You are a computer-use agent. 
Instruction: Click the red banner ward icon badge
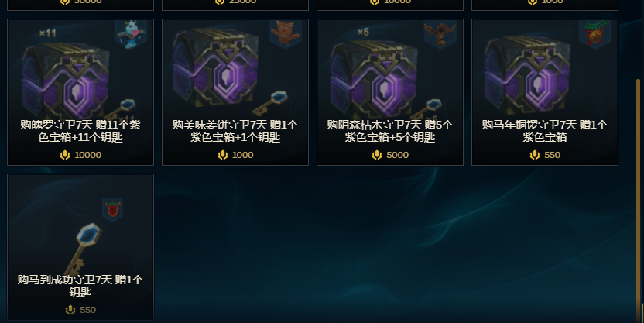point(112,210)
